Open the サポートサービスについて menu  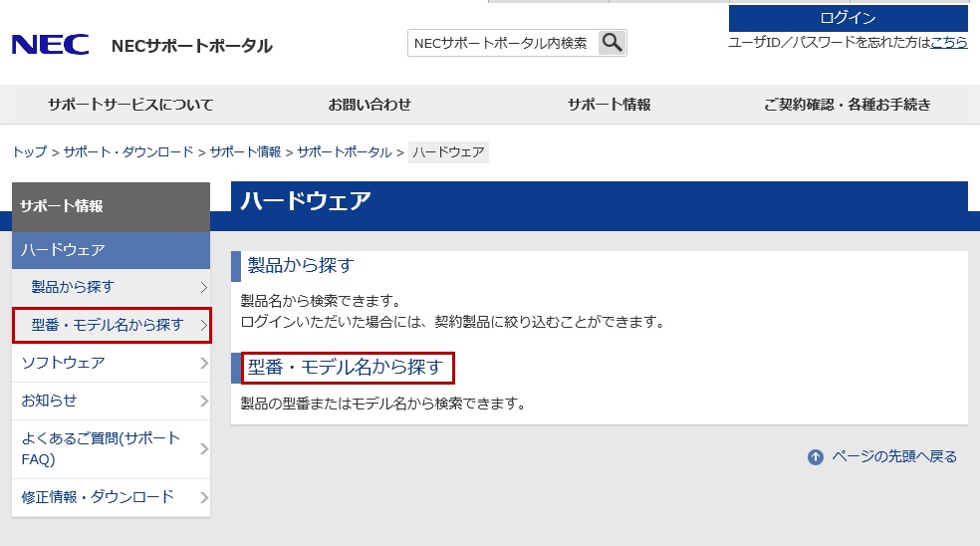point(130,105)
